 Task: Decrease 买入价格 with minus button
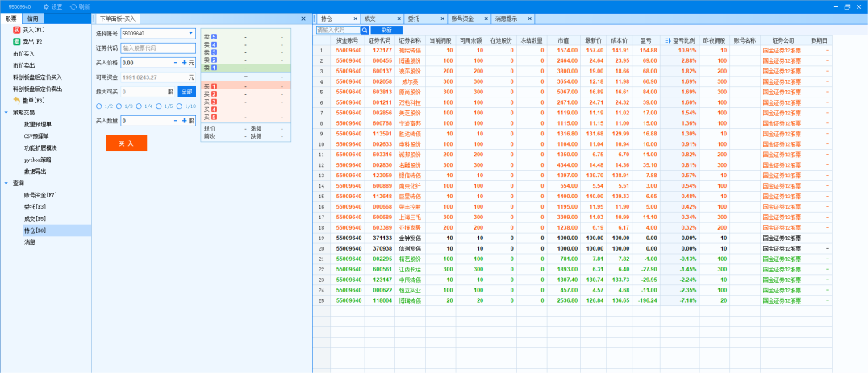coord(176,63)
